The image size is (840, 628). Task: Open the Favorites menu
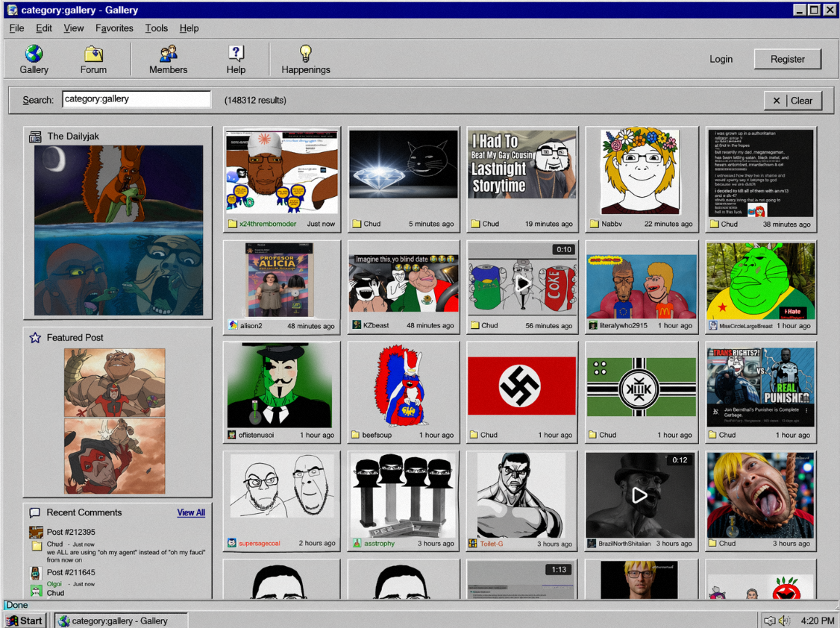click(114, 28)
